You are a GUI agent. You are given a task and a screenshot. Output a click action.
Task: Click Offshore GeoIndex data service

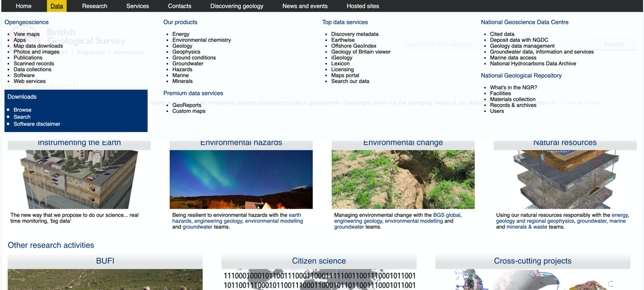pyautogui.click(x=354, y=46)
